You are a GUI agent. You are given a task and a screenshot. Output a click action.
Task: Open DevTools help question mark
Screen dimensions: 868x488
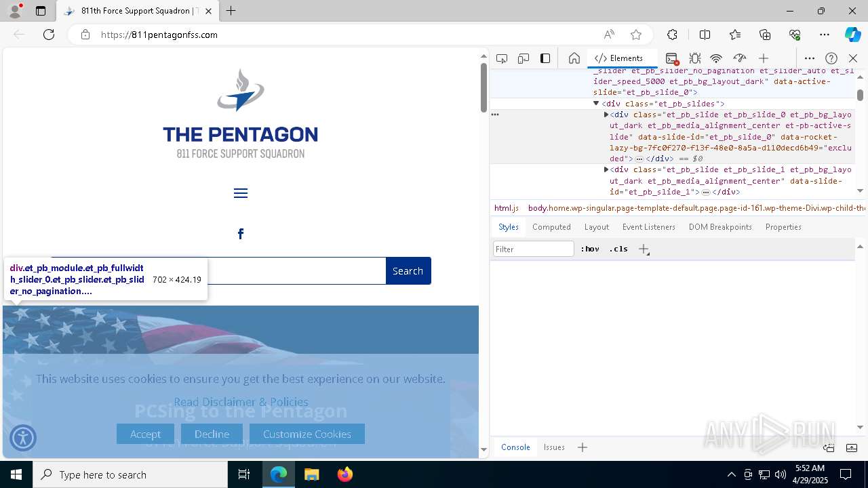(831, 58)
